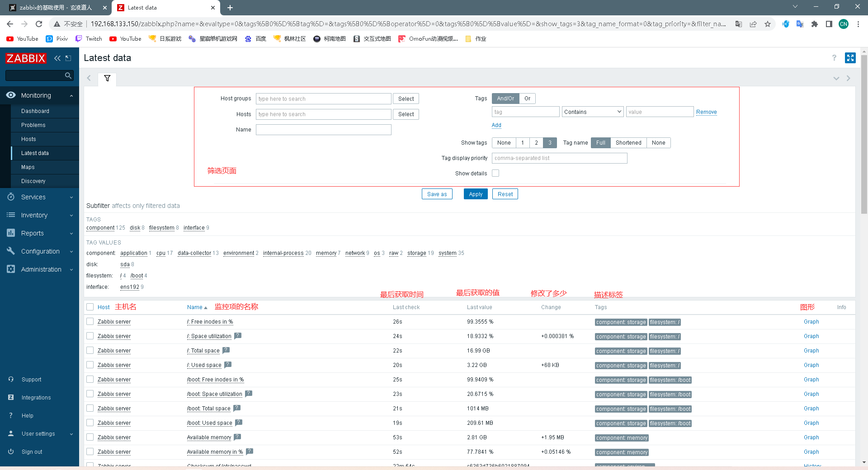868x470 pixels.
Task: Check the row for '/: Free inodes in %'
Action: tap(90, 321)
